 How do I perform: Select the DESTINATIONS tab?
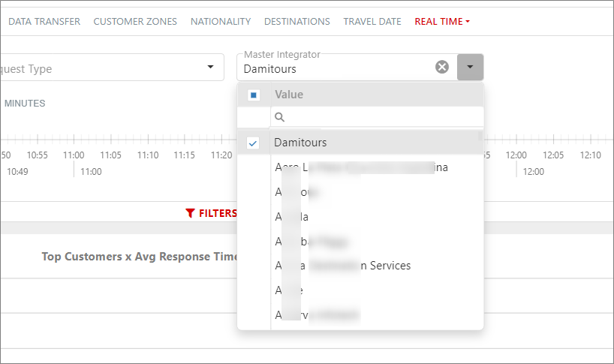[296, 22]
